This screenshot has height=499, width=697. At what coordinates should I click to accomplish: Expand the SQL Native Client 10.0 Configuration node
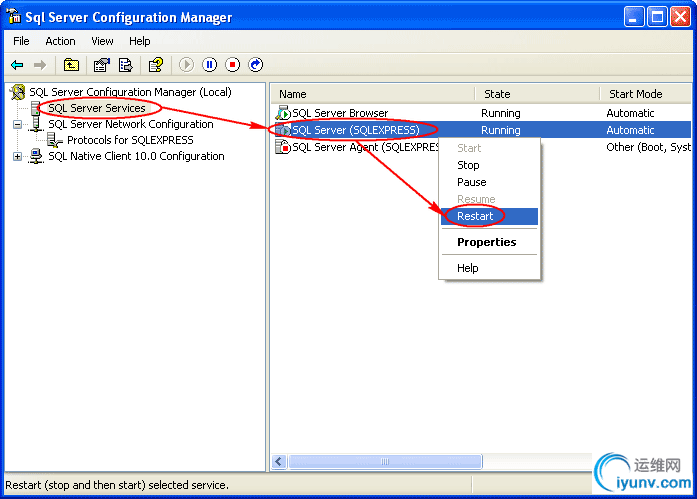click(17, 156)
